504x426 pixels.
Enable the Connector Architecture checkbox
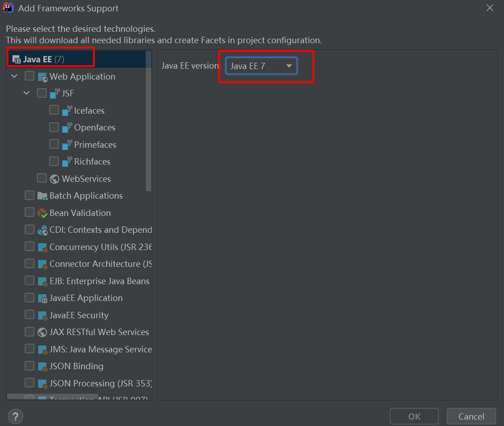point(30,263)
